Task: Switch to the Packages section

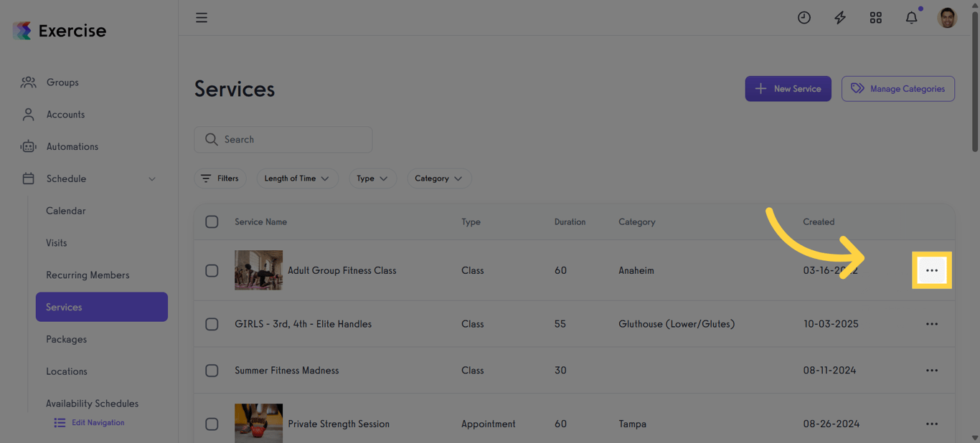Action: tap(66, 339)
